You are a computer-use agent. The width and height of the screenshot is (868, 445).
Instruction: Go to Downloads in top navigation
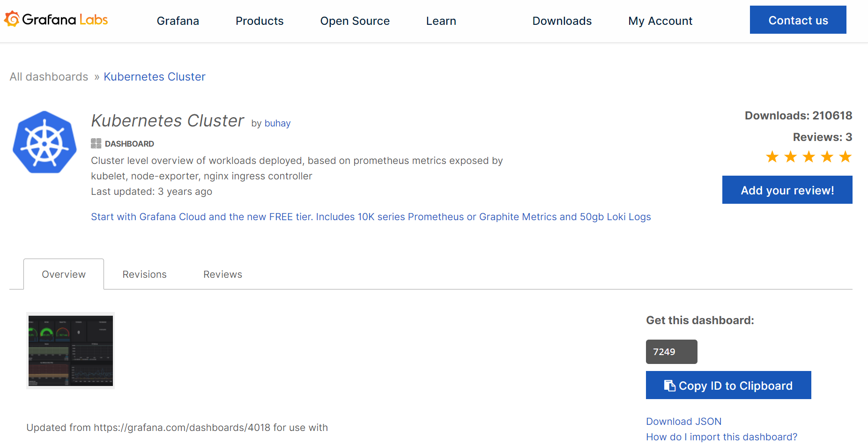pos(562,21)
